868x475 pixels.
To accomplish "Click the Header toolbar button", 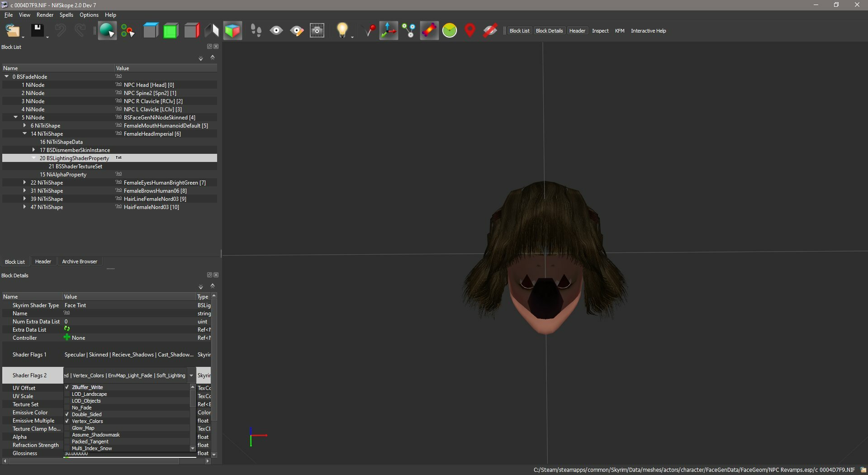I will point(577,31).
